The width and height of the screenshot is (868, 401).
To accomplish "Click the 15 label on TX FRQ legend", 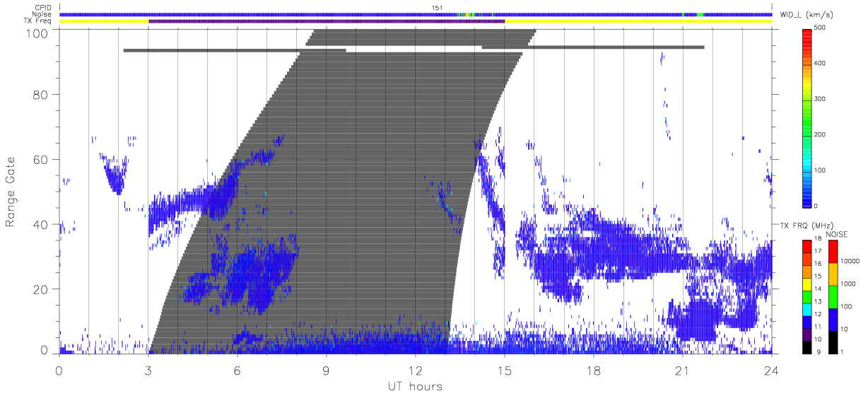I will coord(819,276).
